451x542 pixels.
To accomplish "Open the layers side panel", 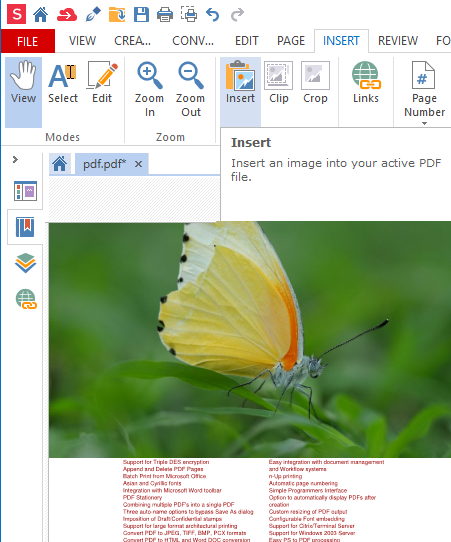I will point(25,263).
